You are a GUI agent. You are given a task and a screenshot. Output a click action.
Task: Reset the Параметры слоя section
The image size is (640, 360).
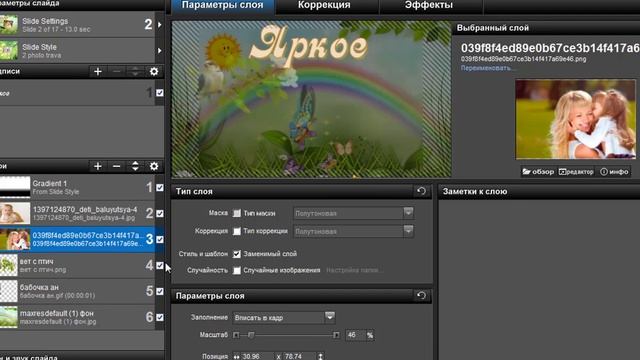(421, 296)
